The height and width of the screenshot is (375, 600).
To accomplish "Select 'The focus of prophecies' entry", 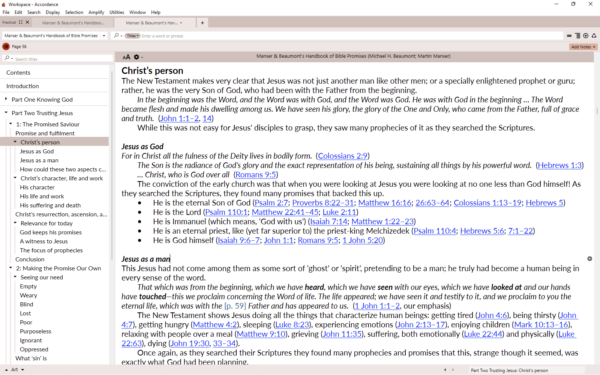I will [51, 250].
